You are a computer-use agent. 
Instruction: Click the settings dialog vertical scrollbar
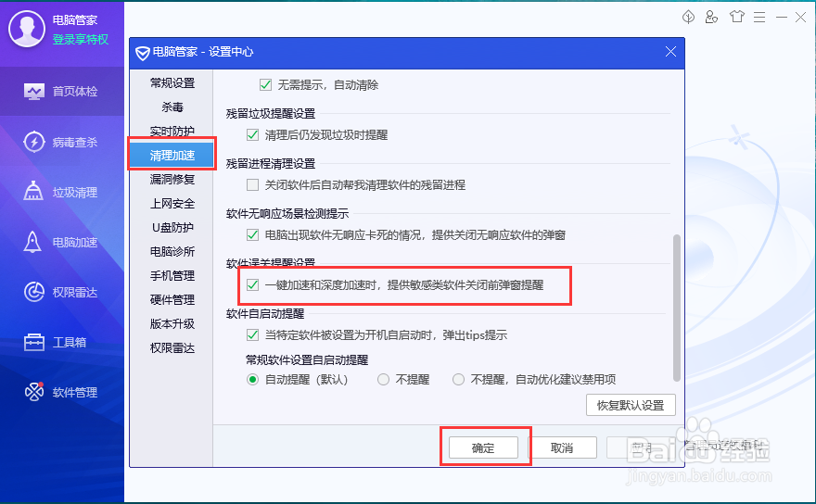(677, 308)
